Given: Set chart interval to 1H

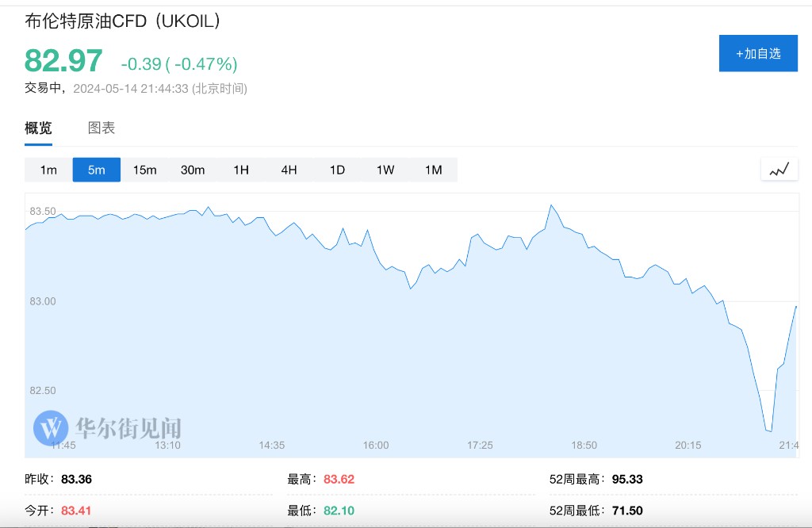Looking at the screenshot, I should pyautogui.click(x=241, y=170).
